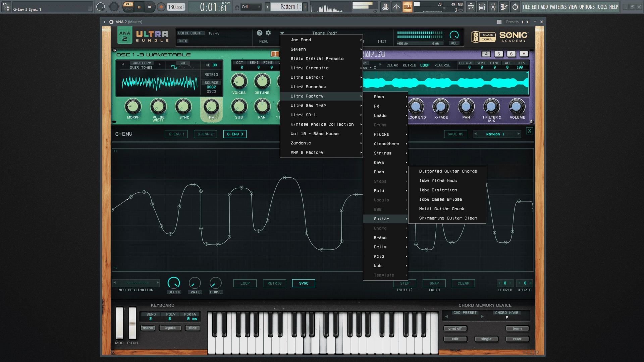This screenshot has height=362, width=644.
Task: Toggle PAT/SONG mode button
Action: 128,7
